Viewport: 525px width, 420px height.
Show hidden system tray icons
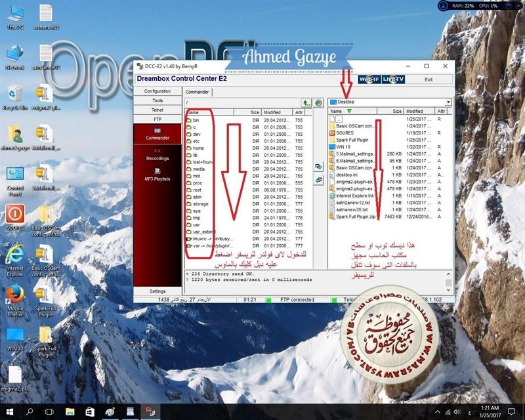[438, 412]
